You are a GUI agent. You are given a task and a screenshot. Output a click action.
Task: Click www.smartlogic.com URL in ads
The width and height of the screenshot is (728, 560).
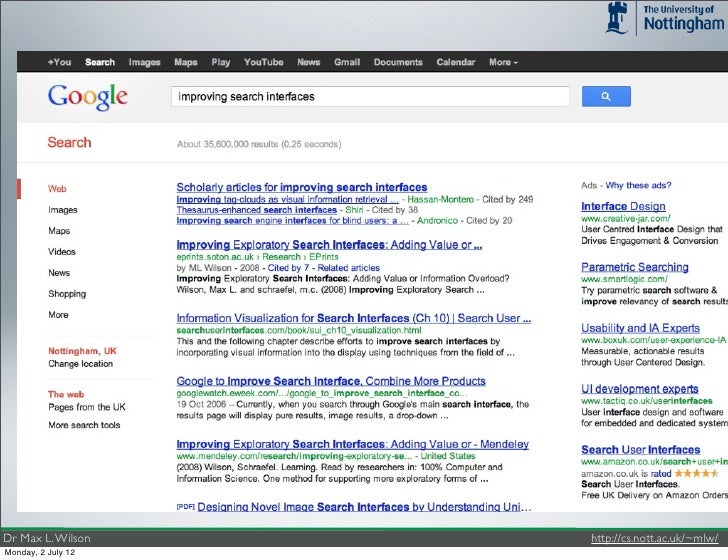point(624,279)
